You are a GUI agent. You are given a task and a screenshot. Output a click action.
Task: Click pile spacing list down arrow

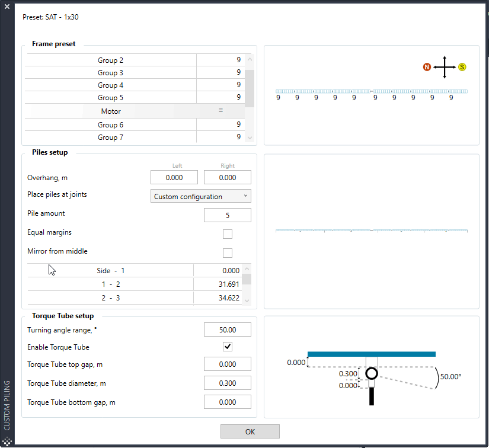tap(247, 300)
